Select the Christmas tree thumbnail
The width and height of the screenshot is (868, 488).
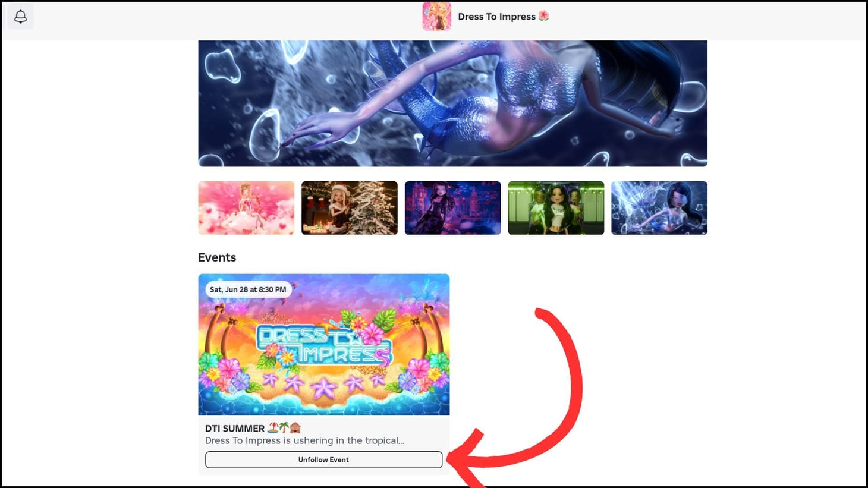(x=350, y=208)
